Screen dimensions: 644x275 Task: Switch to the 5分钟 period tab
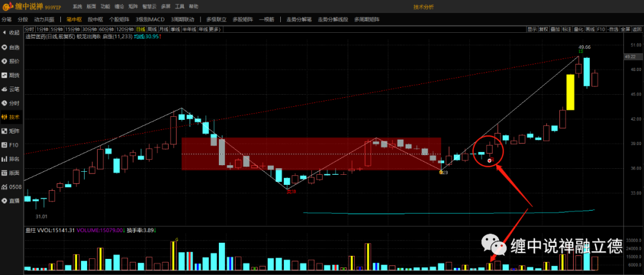coord(56,29)
